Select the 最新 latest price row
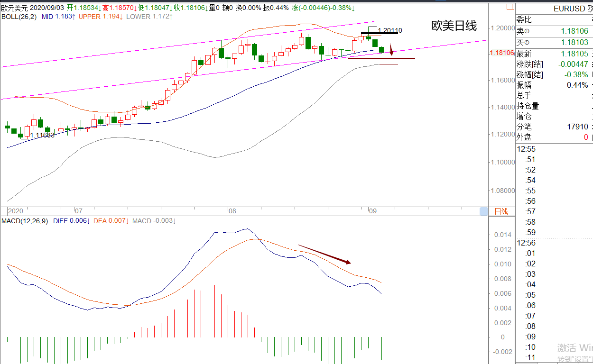 point(554,54)
